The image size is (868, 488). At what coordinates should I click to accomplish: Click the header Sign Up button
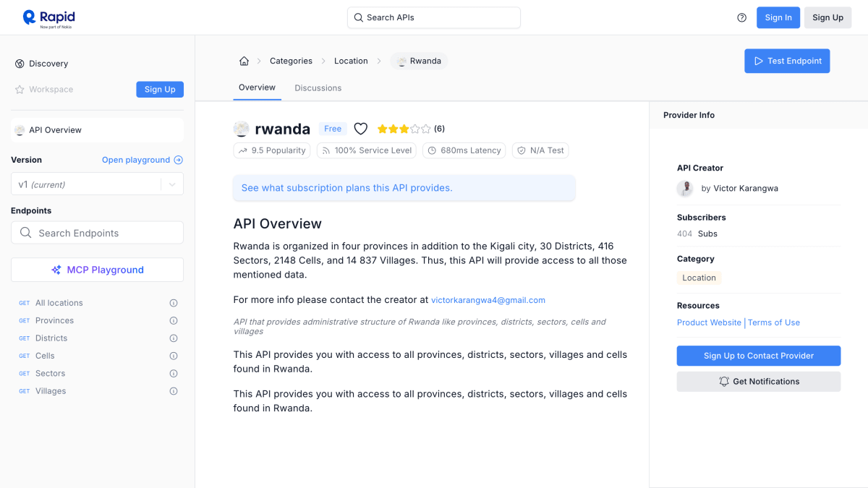tap(827, 17)
